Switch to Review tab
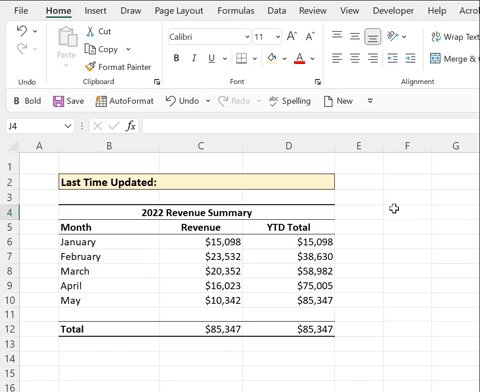 pos(313,11)
